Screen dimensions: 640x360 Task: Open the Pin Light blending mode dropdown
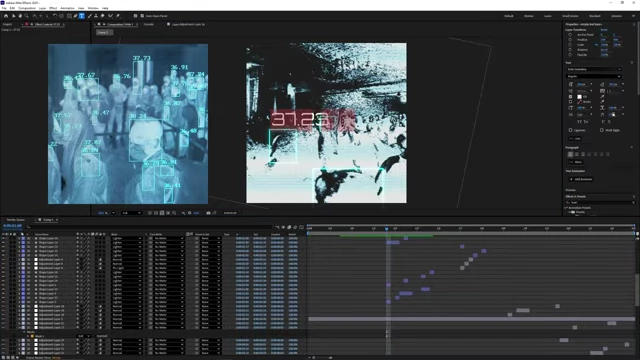click(127, 268)
